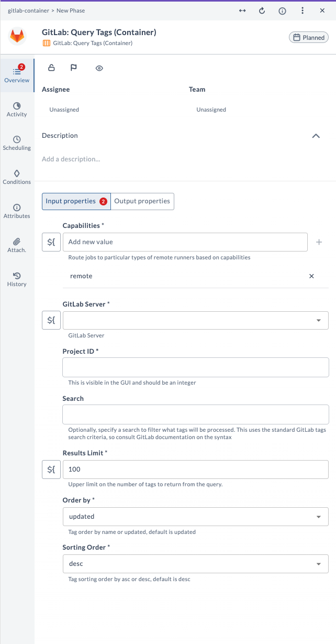Open the Order by dropdown

coord(196,517)
